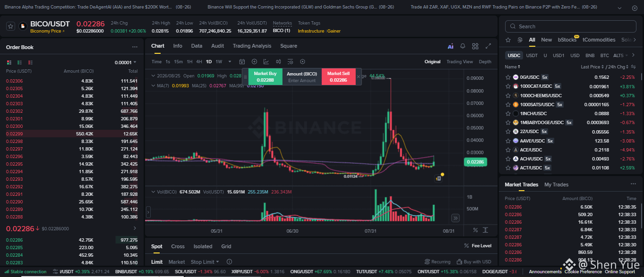Click Buy with USD
This screenshot has height=277, width=644.
pos(474,262)
